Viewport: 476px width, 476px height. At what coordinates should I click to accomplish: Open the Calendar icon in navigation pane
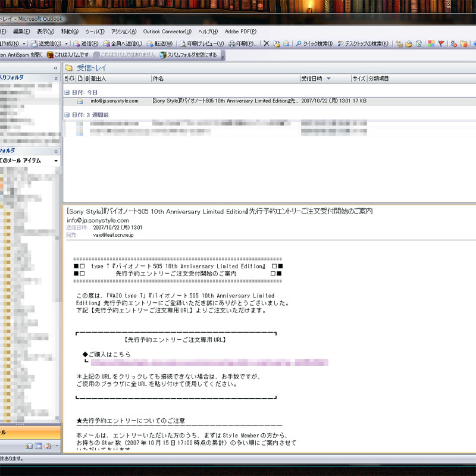pos(39,446)
